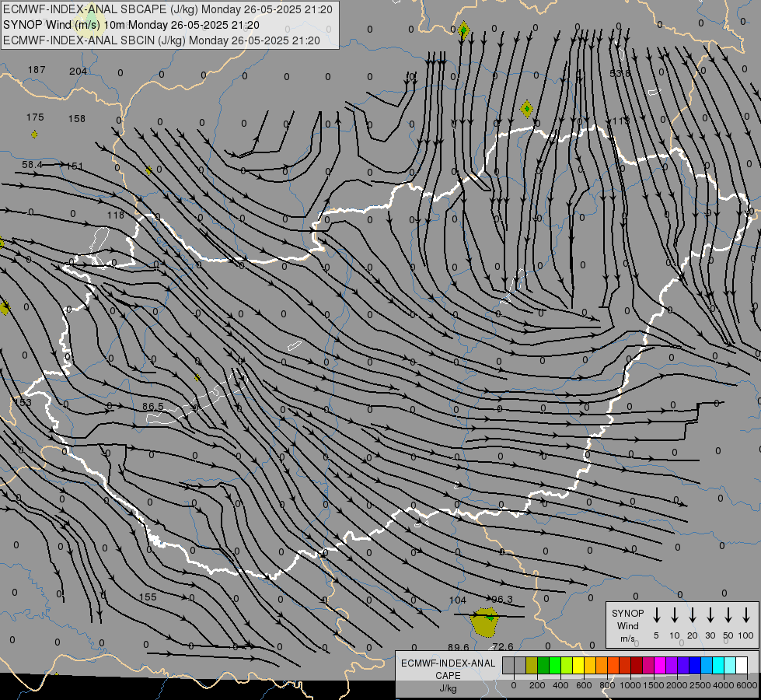
Task: Click the 151 value on map
Action: (75, 166)
